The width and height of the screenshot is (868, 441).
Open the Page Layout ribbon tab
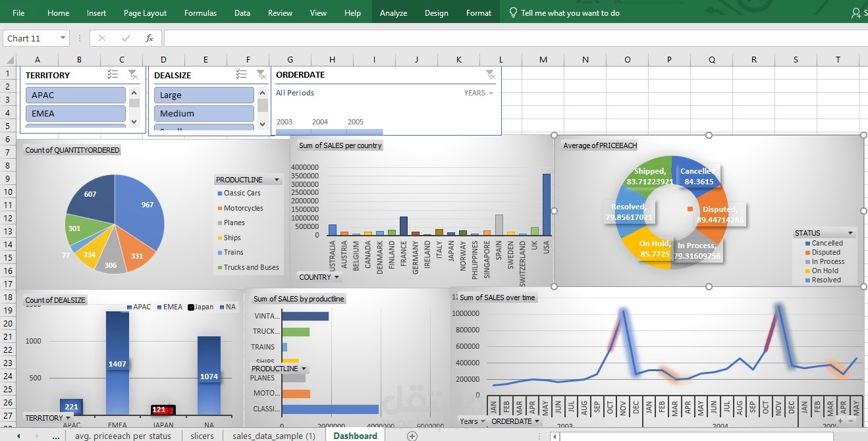(x=145, y=13)
